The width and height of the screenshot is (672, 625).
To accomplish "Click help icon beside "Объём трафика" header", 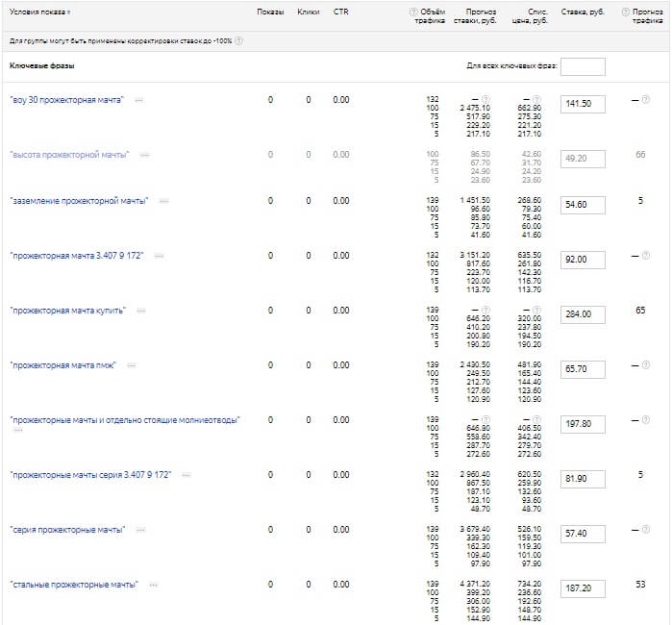I will pos(413,12).
